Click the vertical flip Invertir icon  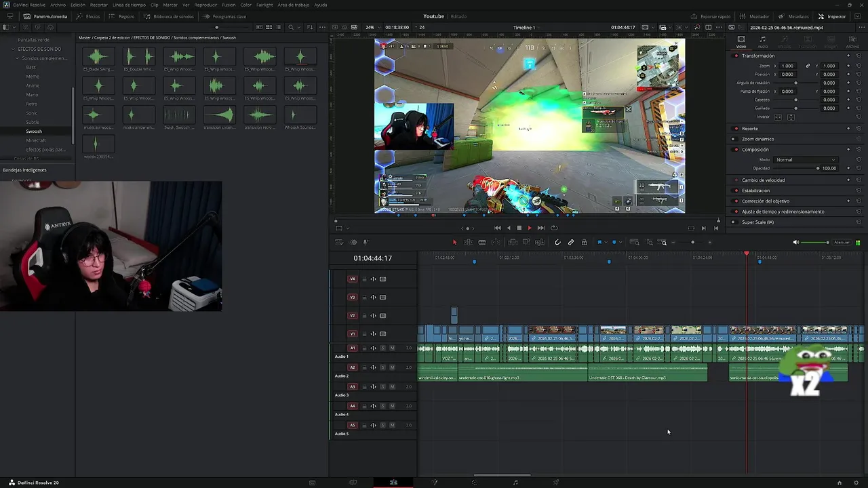[x=791, y=117]
